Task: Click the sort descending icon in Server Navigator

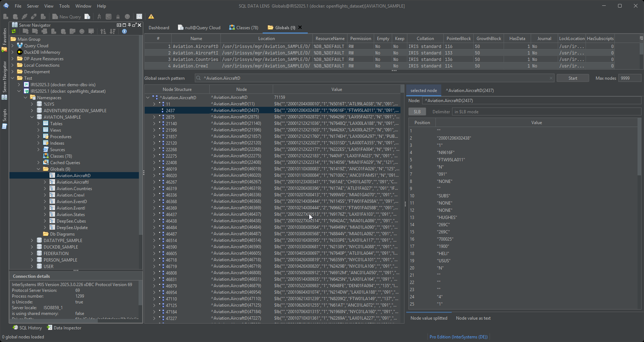Action: pos(113,31)
